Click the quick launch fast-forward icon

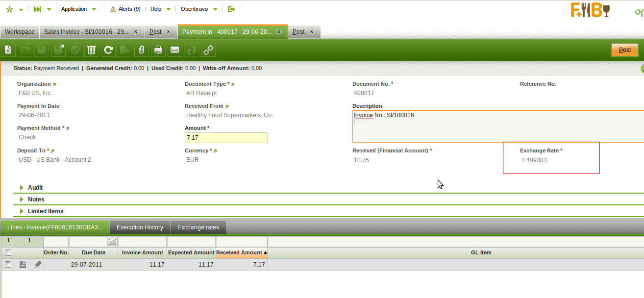coord(37,9)
